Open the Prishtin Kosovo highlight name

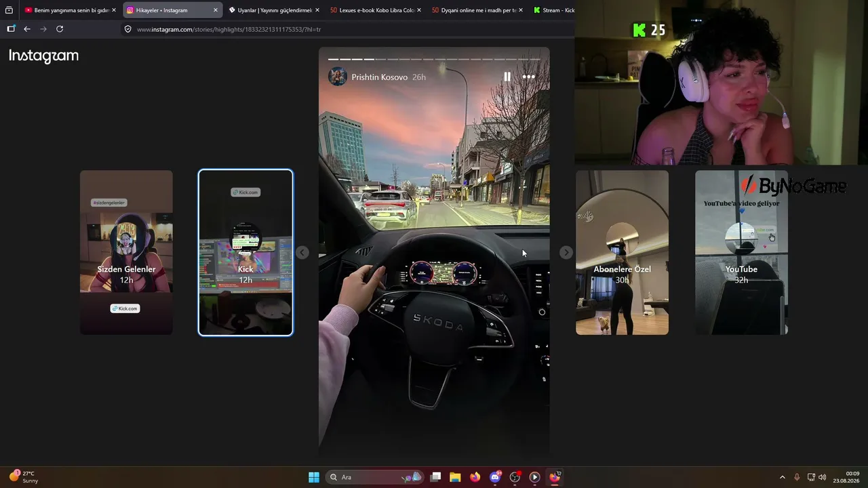point(380,77)
